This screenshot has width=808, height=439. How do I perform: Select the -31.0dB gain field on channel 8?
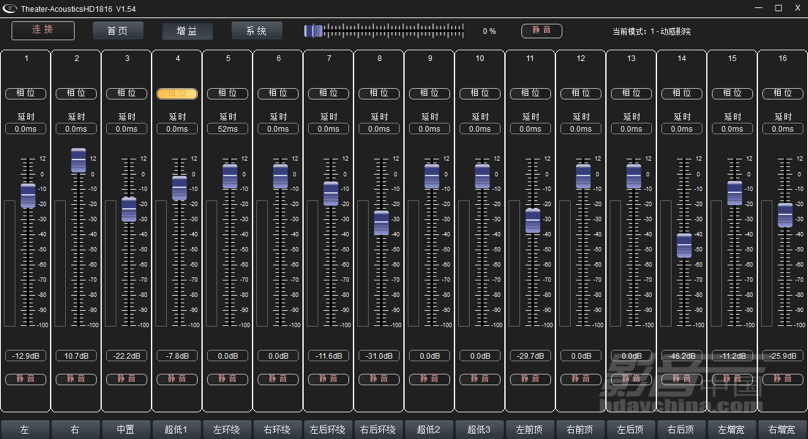click(x=379, y=356)
